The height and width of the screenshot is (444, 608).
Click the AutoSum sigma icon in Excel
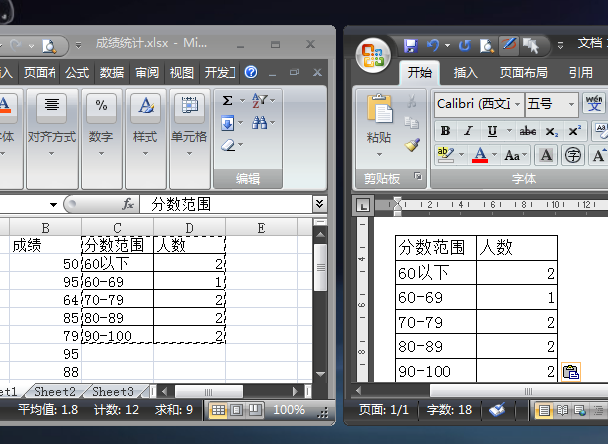point(228,101)
